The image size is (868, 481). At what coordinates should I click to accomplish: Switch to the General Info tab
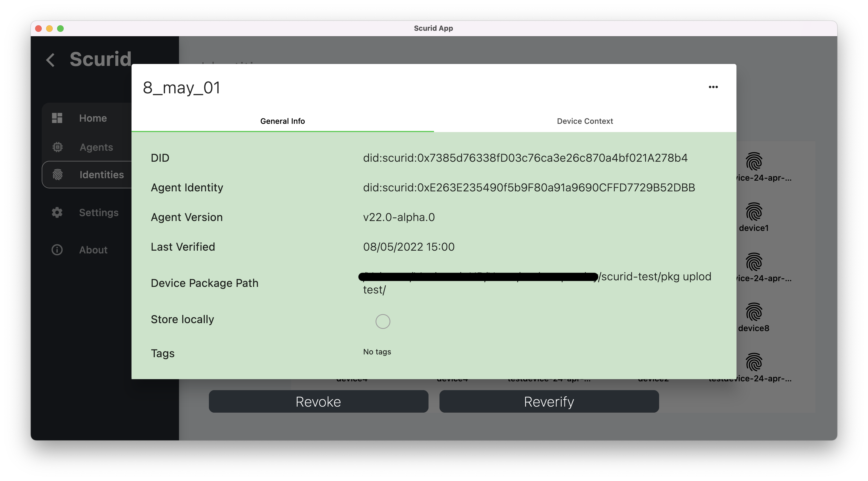pos(282,121)
